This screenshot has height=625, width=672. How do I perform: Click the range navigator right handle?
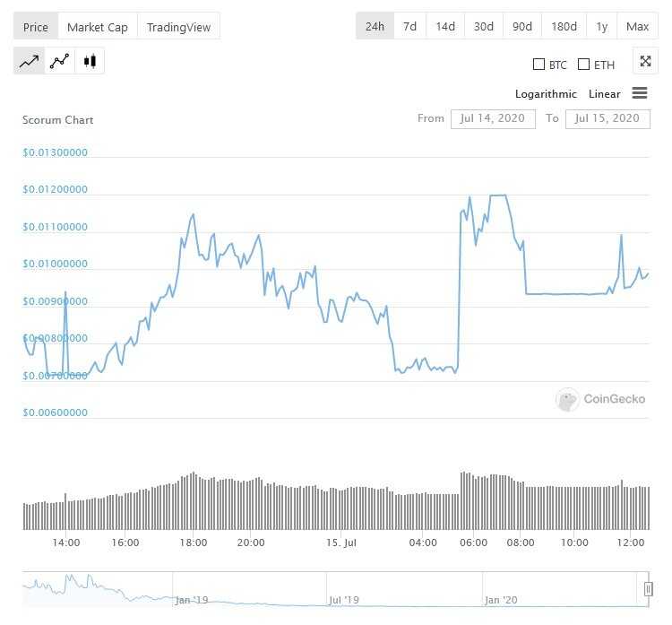tap(649, 589)
